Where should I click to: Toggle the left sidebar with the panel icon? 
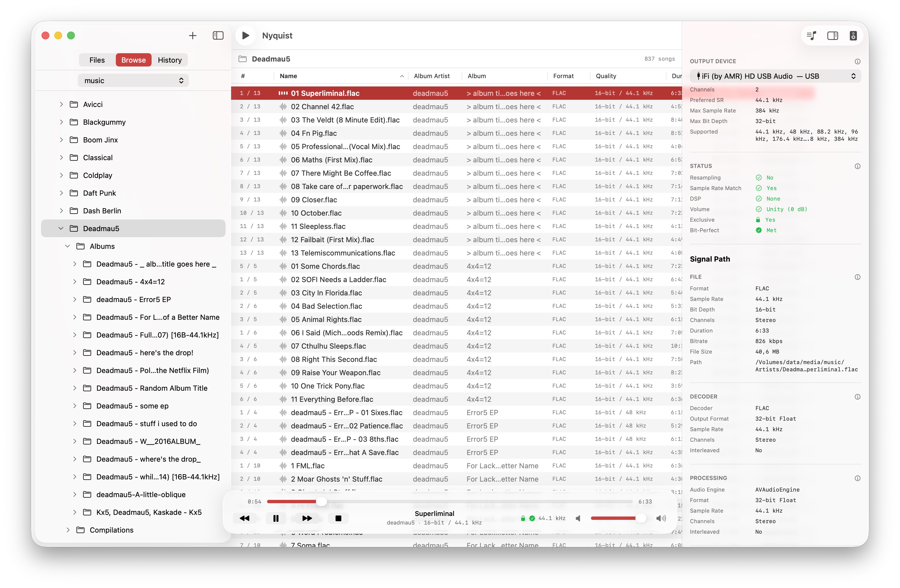(x=218, y=35)
